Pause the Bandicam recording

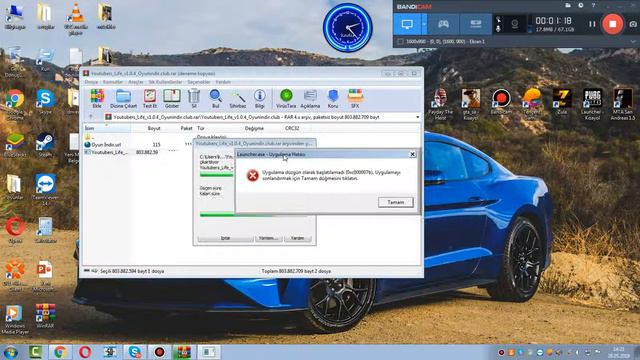[x=592, y=24]
